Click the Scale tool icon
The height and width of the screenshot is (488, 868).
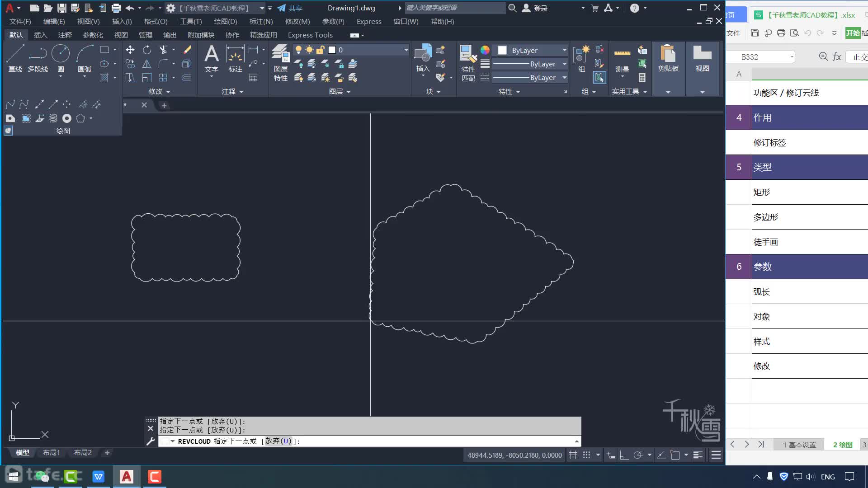[147, 78]
